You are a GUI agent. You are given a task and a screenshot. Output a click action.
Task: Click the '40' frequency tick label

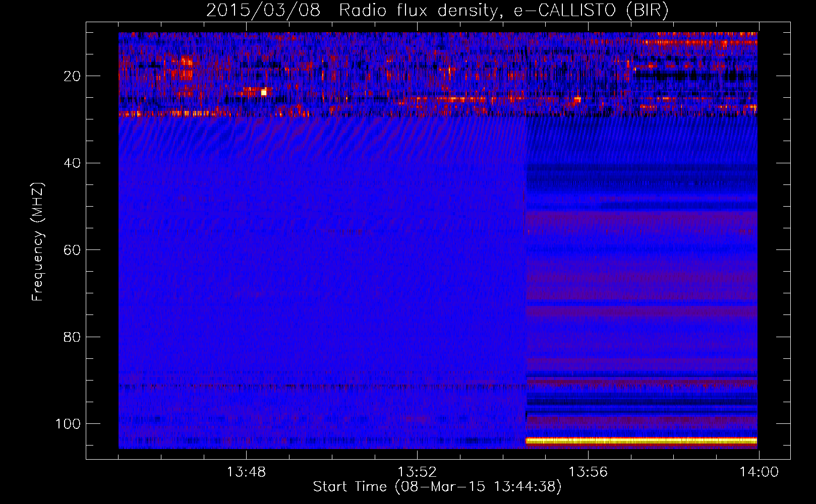click(72, 163)
